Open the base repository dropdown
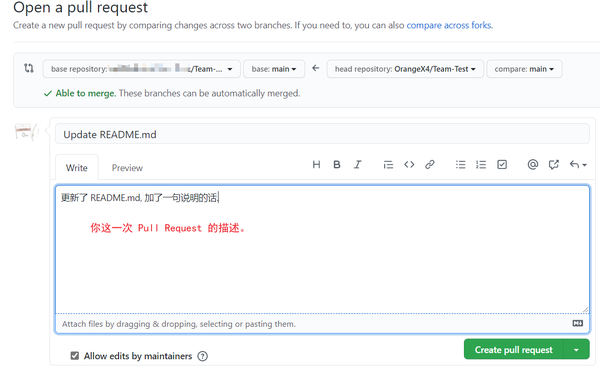The width and height of the screenshot is (600, 368). click(142, 69)
